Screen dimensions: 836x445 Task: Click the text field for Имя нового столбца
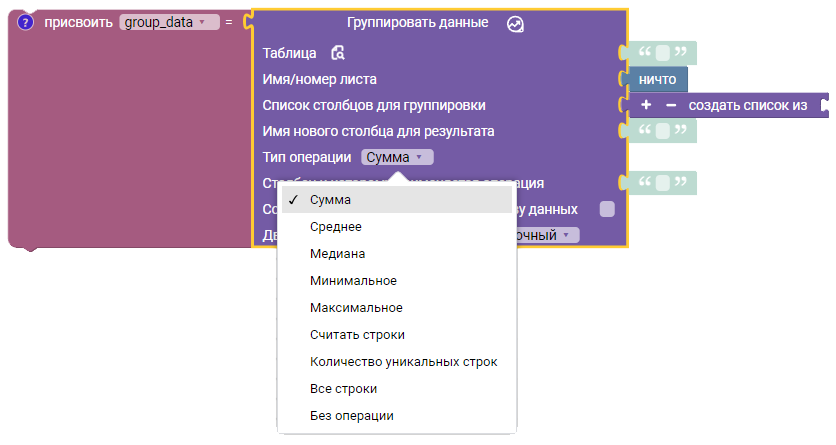click(662, 131)
